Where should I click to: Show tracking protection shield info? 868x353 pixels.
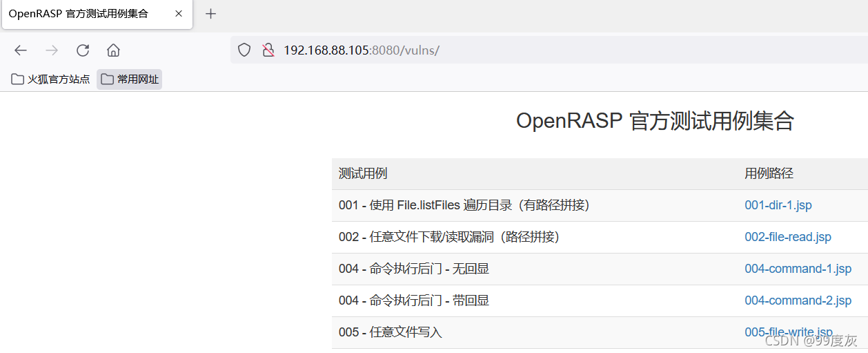(244, 50)
